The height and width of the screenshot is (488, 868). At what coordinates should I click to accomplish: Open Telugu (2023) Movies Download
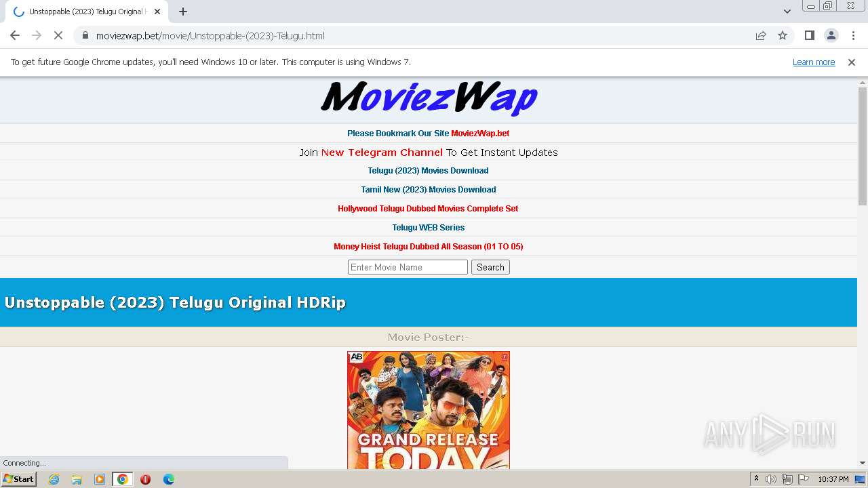428,171
